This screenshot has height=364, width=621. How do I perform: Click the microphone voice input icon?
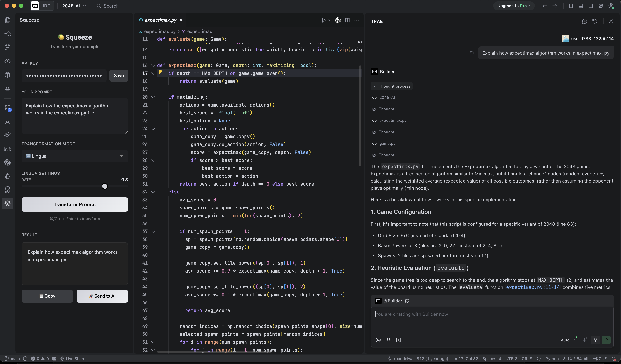click(595, 340)
